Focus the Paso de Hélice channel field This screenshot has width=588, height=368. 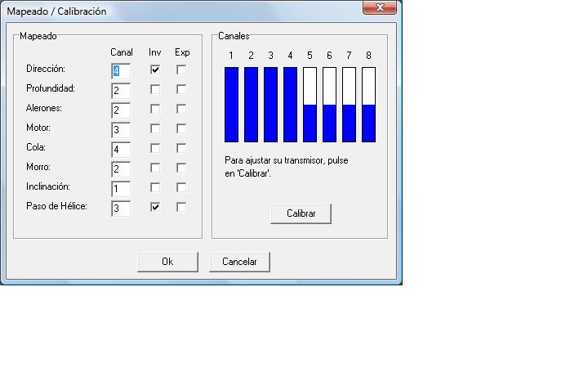[121, 208]
